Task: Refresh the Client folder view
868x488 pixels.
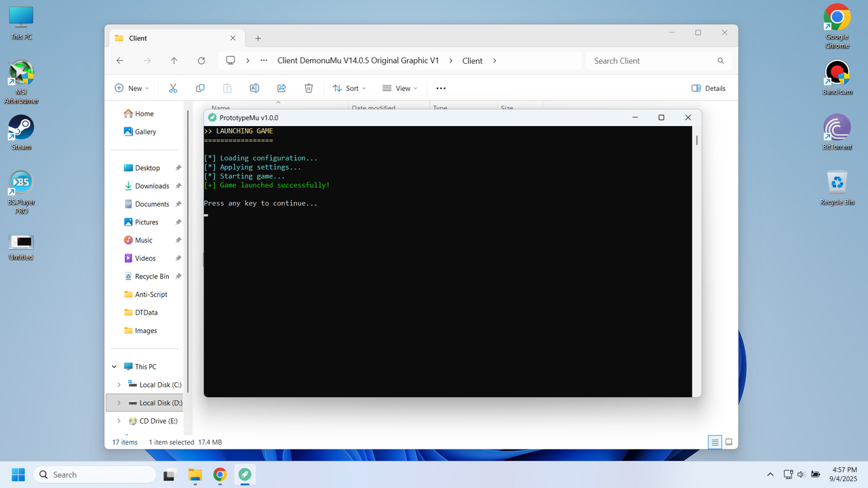Action: [201, 60]
